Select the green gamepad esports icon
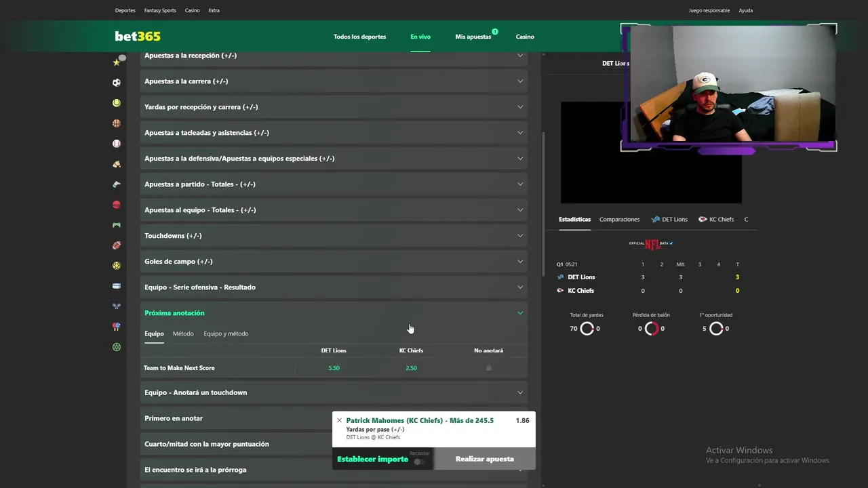The image size is (868, 488). (x=117, y=225)
